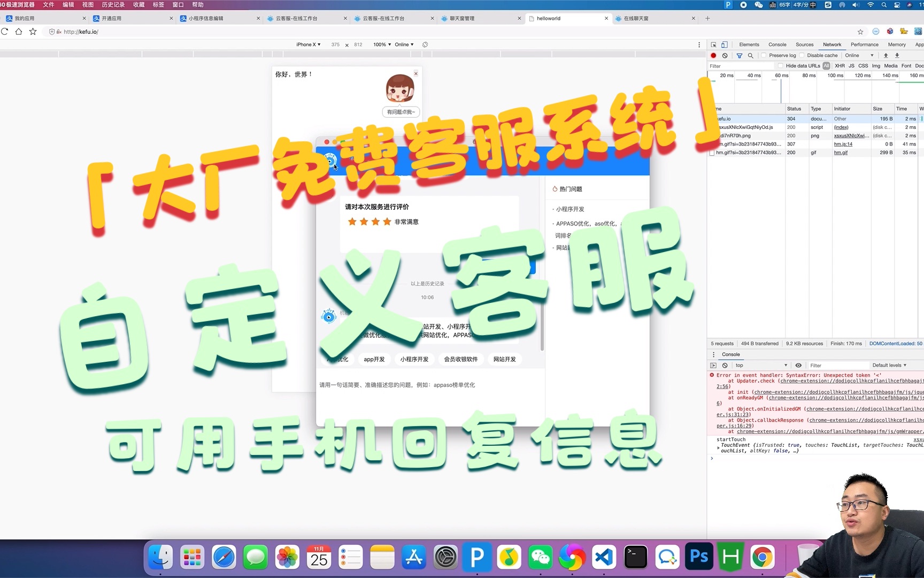Filter network requests by XHR
The height and width of the screenshot is (578, 924).
pos(840,66)
